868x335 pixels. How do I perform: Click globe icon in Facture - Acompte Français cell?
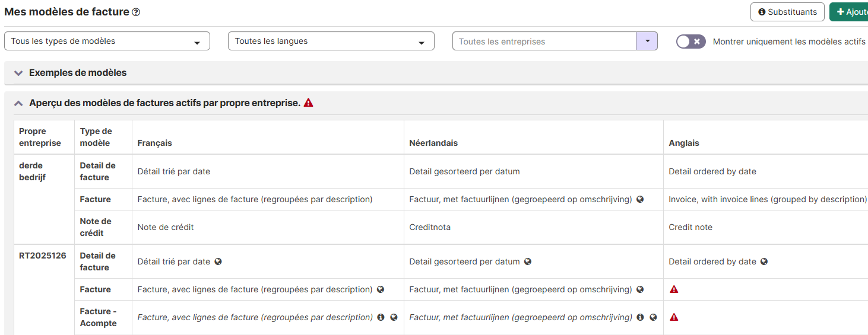click(x=394, y=317)
